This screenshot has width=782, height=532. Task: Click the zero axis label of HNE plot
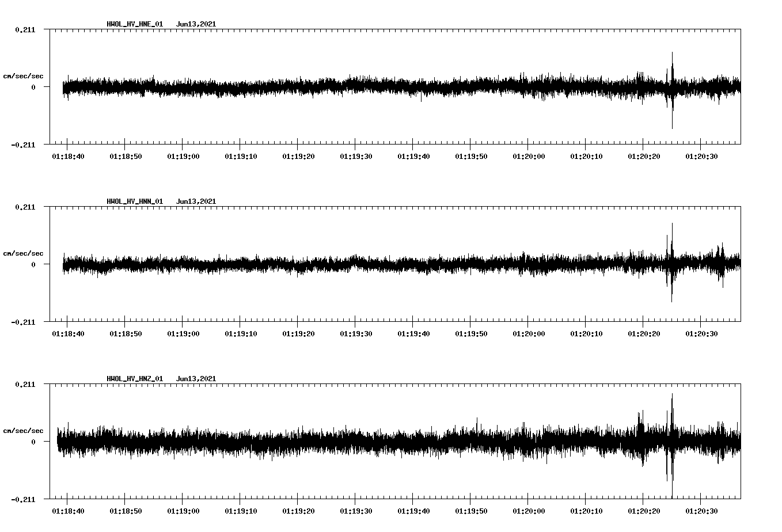pos(33,88)
